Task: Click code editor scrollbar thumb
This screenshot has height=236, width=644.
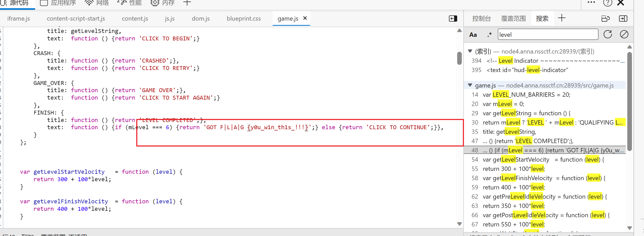Action: coord(459,58)
